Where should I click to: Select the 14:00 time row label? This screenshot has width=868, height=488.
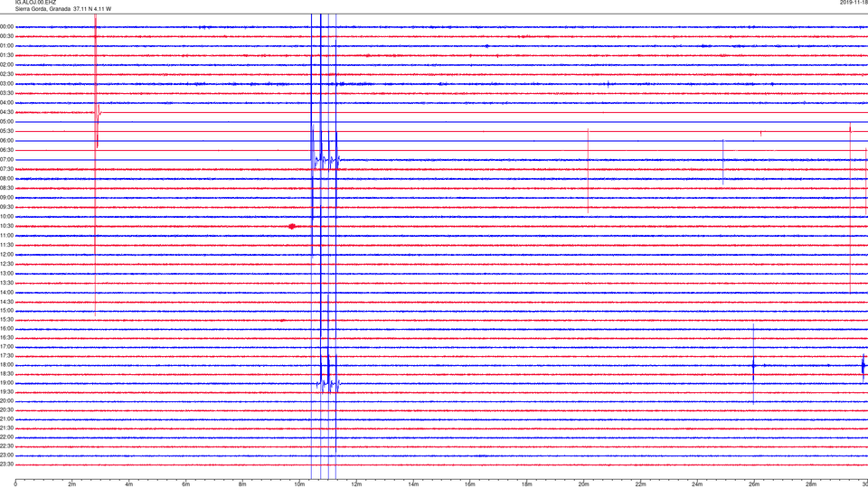(x=6, y=293)
